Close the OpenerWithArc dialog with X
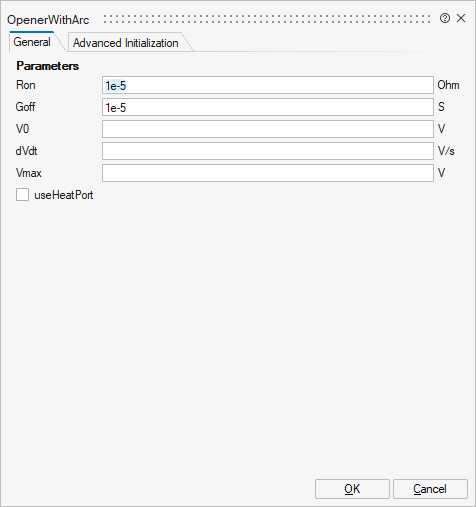476x507 pixels. pyautogui.click(x=461, y=18)
